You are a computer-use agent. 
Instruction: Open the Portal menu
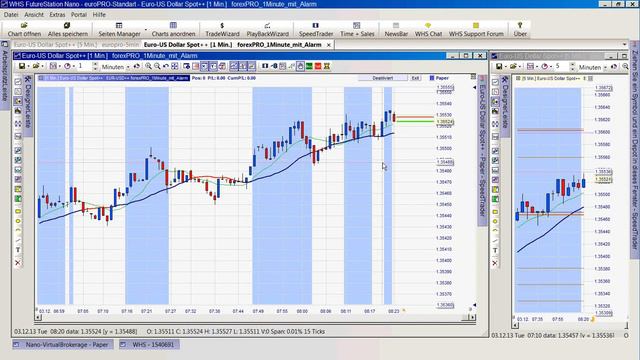78,15
